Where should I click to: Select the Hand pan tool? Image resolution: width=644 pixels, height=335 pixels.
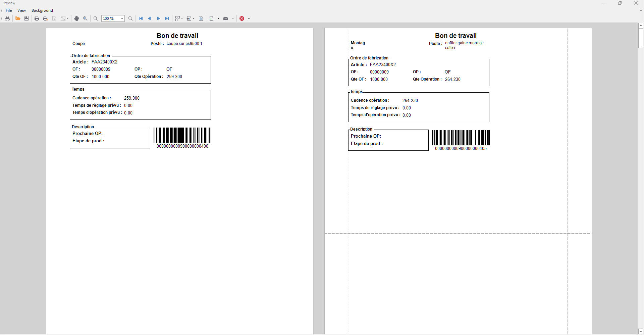pyautogui.click(x=76, y=18)
